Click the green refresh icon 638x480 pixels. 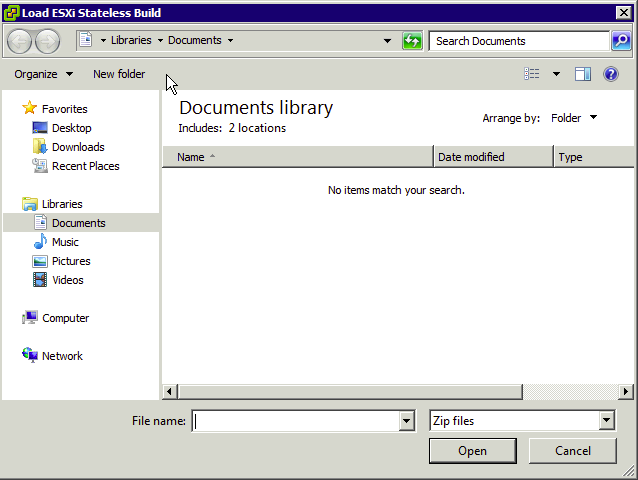click(x=412, y=41)
